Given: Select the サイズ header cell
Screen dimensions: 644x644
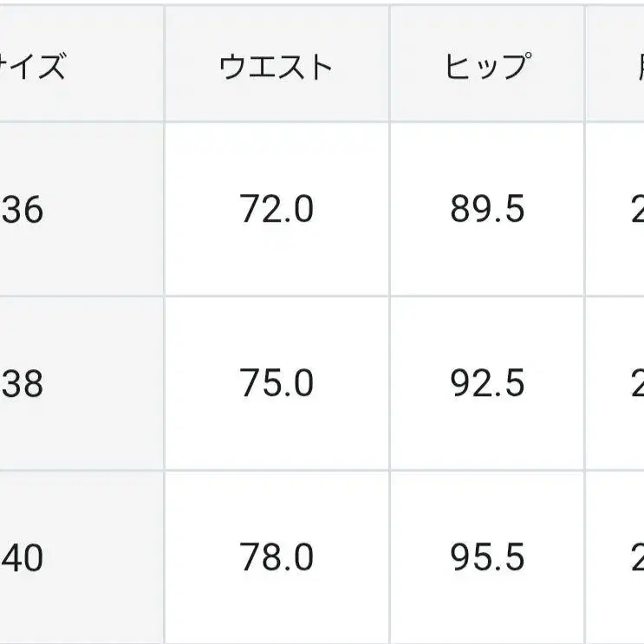Looking at the screenshot, I should (35, 67).
